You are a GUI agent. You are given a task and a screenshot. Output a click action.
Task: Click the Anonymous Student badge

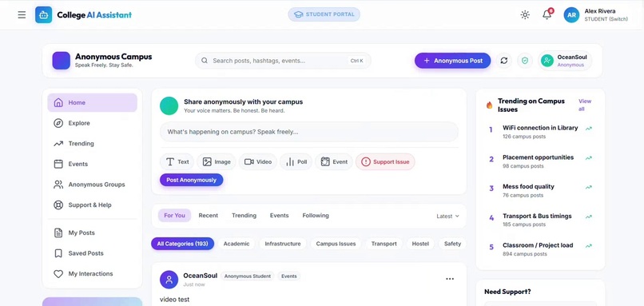click(247, 276)
